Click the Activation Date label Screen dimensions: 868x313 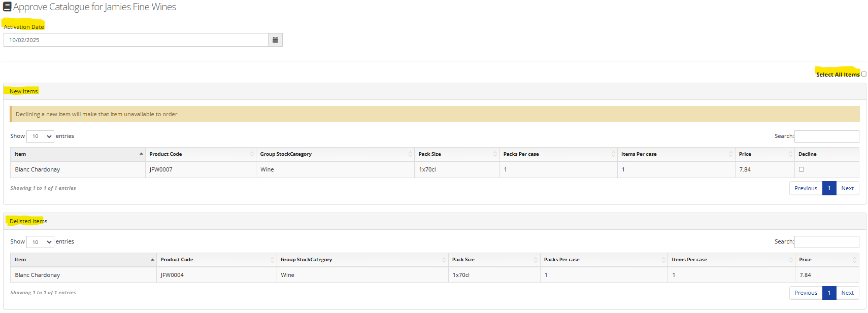point(24,27)
